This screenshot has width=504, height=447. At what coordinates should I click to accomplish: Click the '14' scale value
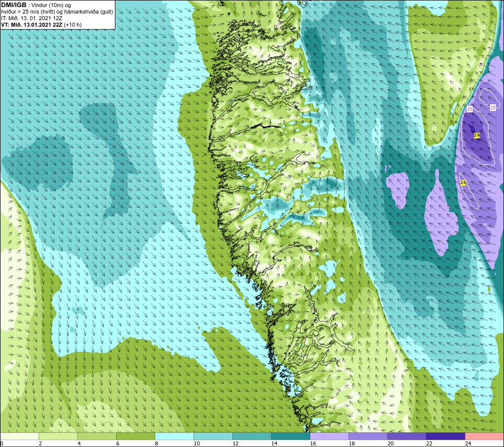pos(274,443)
